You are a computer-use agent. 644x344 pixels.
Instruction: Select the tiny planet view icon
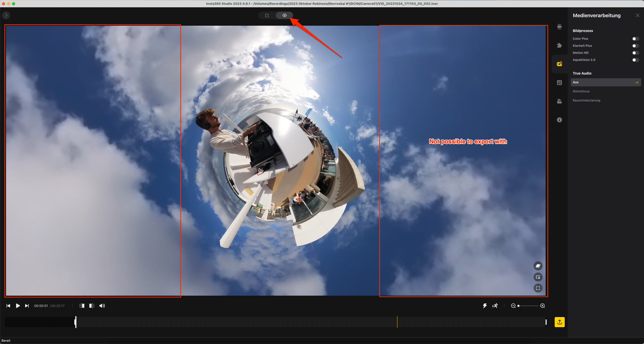pyautogui.click(x=538, y=266)
